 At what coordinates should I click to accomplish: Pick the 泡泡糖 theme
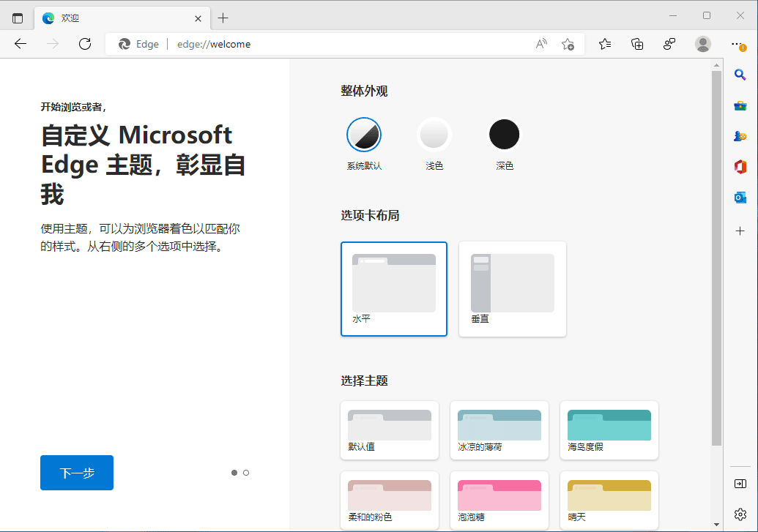pyautogui.click(x=499, y=501)
